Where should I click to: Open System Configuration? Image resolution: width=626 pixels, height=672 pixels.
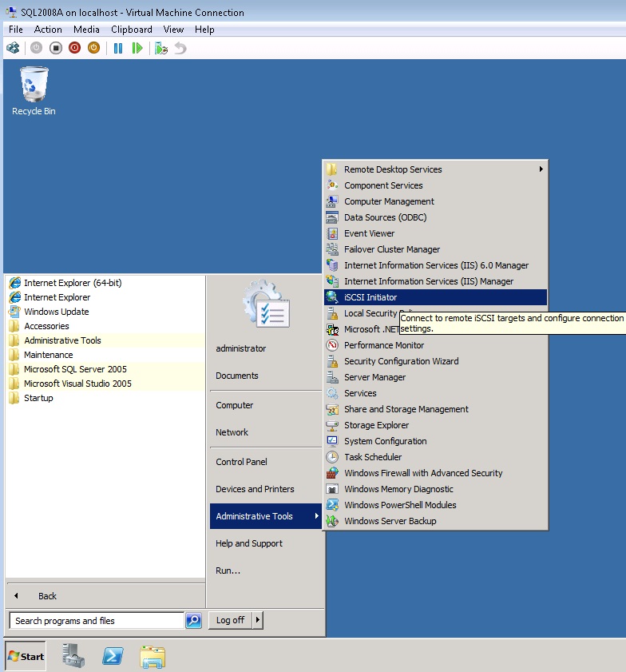coord(435,441)
